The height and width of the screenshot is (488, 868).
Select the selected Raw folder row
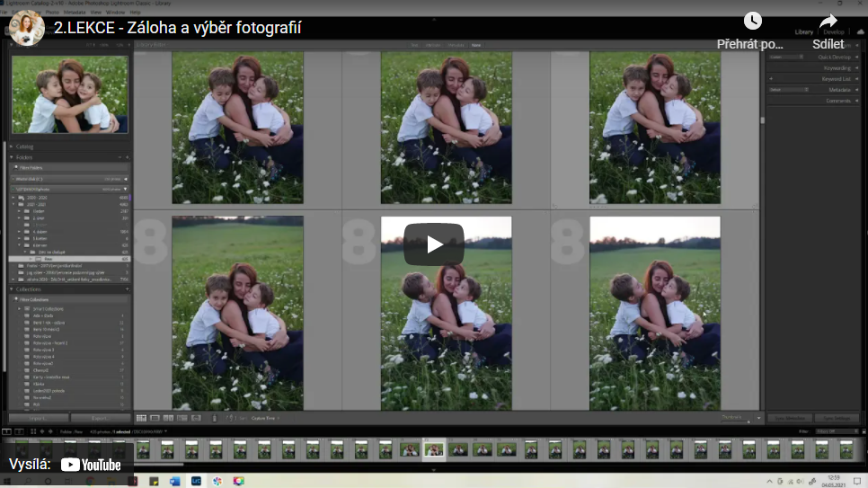[70, 259]
